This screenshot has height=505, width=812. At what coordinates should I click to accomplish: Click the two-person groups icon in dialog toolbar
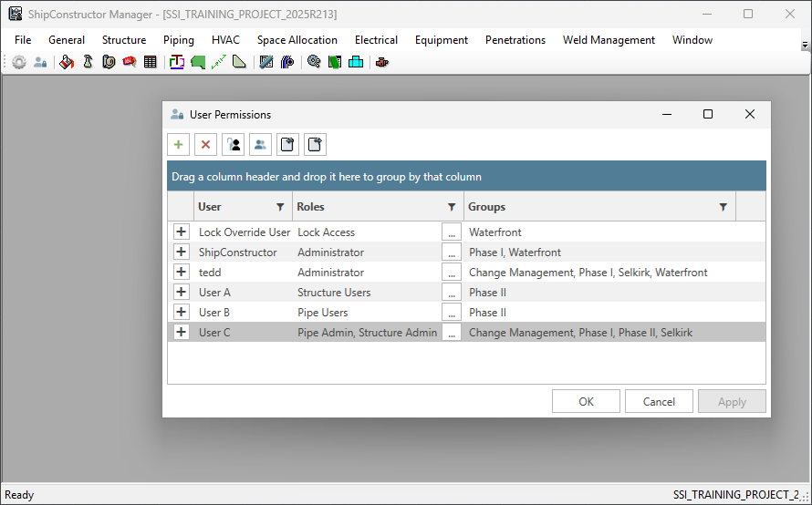[260, 144]
